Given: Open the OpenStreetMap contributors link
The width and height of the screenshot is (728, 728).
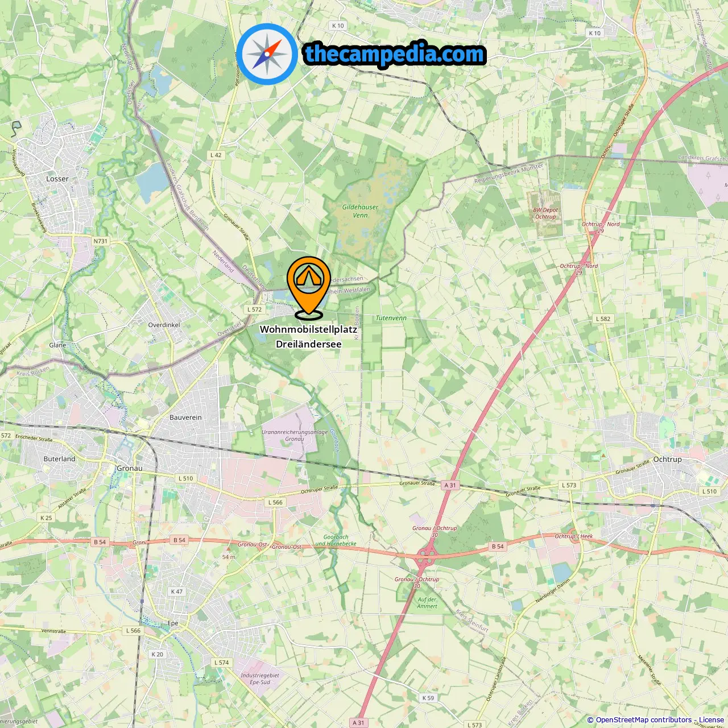Looking at the screenshot, I should [x=644, y=719].
